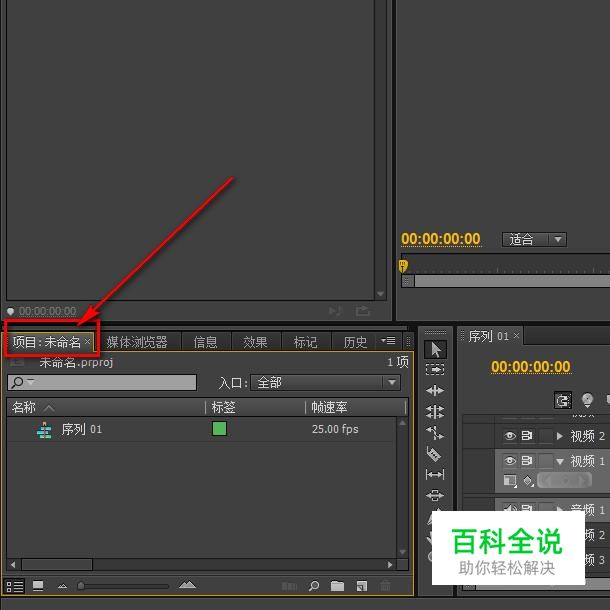The width and height of the screenshot is (610, 610).
Task: Click project list horizontal scrollbar left arrow
Action: pos(13,564)
